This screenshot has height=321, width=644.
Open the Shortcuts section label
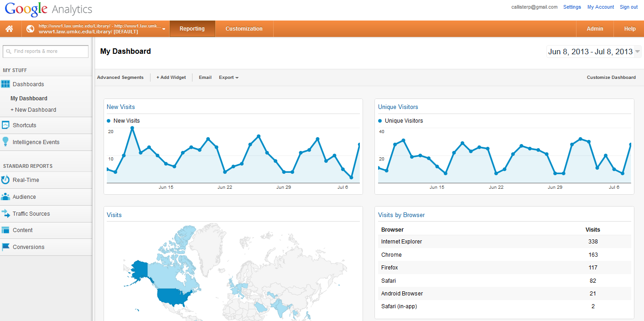point(25,125)
